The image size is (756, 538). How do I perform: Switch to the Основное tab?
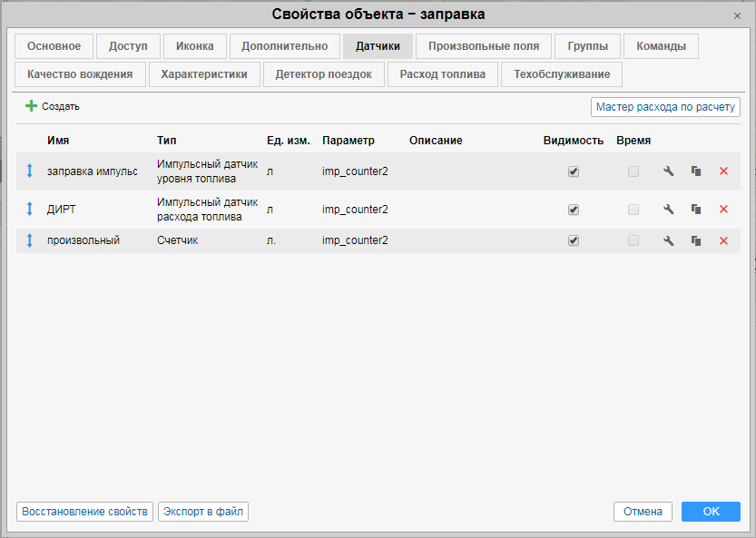coord(54,46)
